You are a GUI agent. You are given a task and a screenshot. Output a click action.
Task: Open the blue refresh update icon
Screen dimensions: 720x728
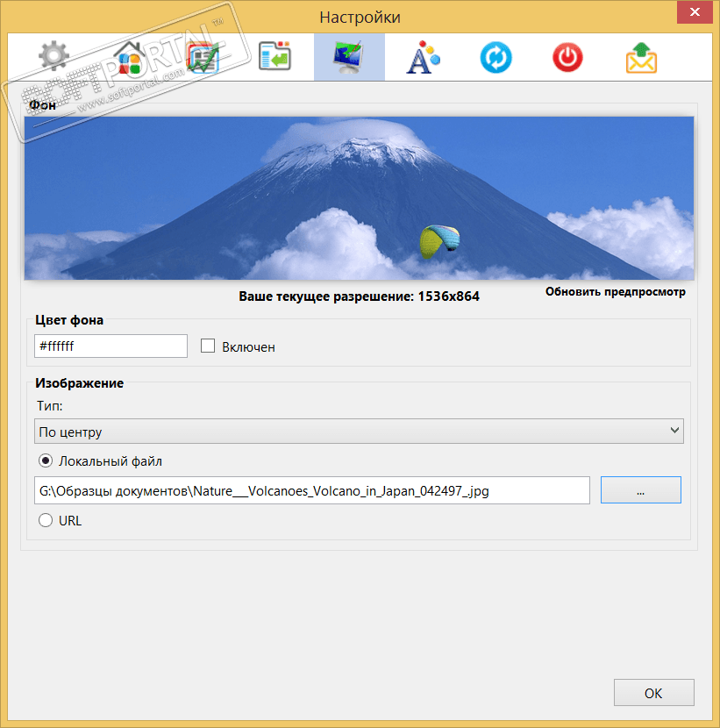[x=495, y=58]
